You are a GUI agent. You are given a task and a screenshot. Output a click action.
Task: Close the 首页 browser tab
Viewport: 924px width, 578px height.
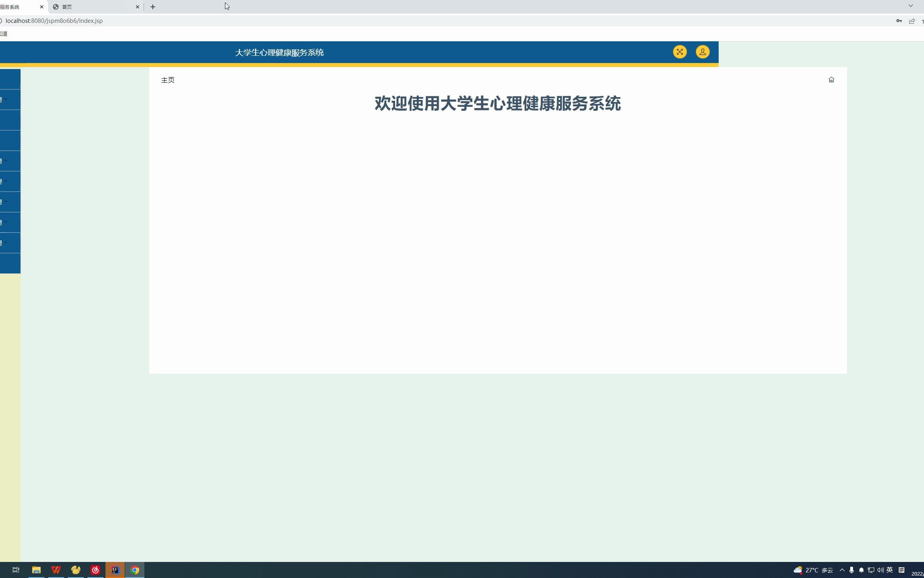[x=138, y=7]
